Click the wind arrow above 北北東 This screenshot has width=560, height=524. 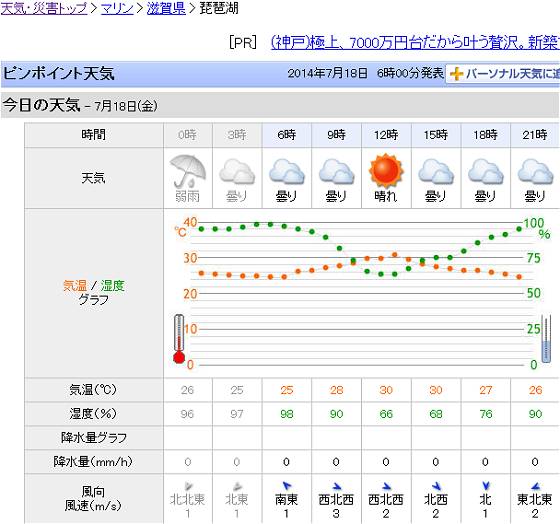188,485
